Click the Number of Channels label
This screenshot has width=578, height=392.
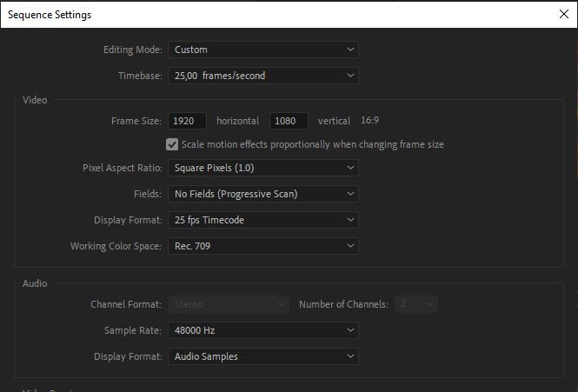(343, 304)
